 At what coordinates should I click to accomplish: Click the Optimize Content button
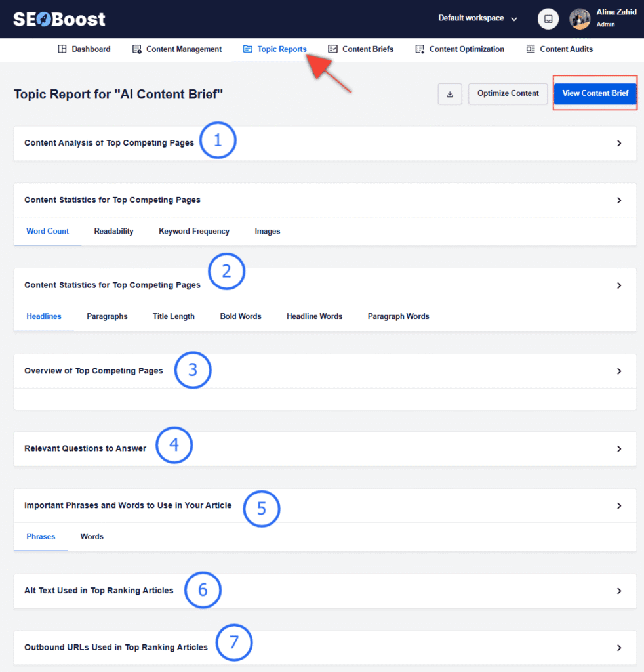click(x=508, y=94)
